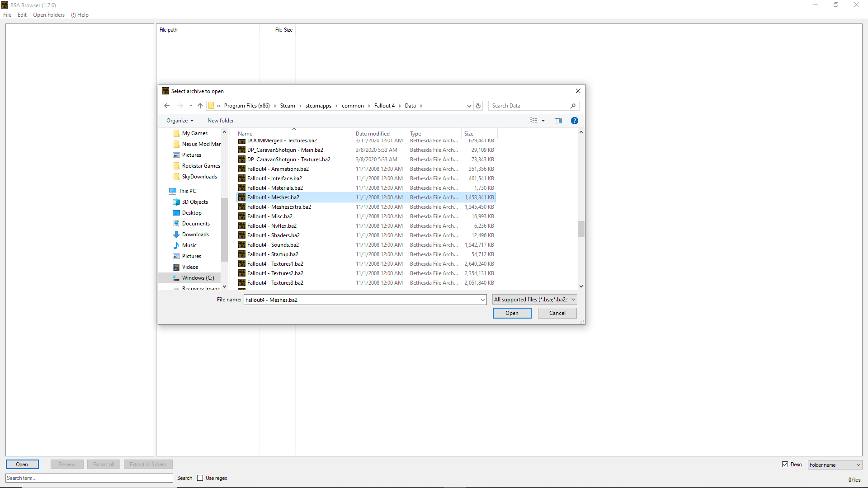Open the Organize dropdown

(x=180, y=121)
